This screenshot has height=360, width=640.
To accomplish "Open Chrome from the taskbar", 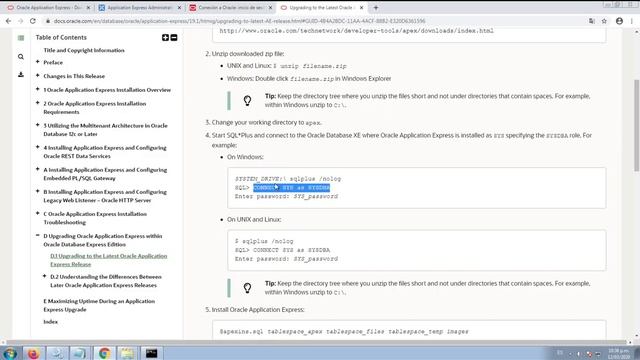I will [104, 353].
